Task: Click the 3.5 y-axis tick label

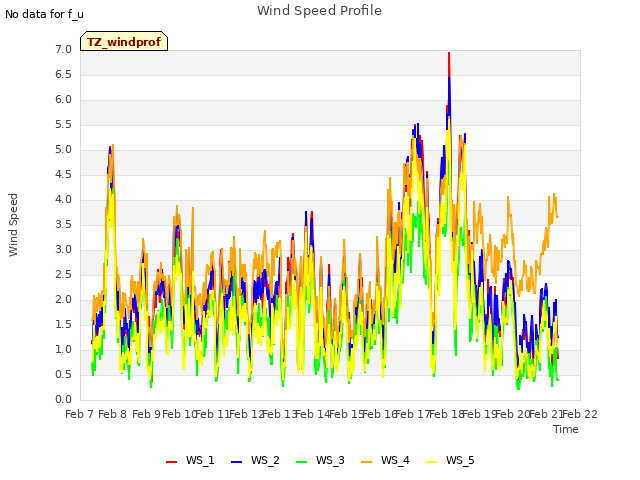Action: click(x=63, y=224)
